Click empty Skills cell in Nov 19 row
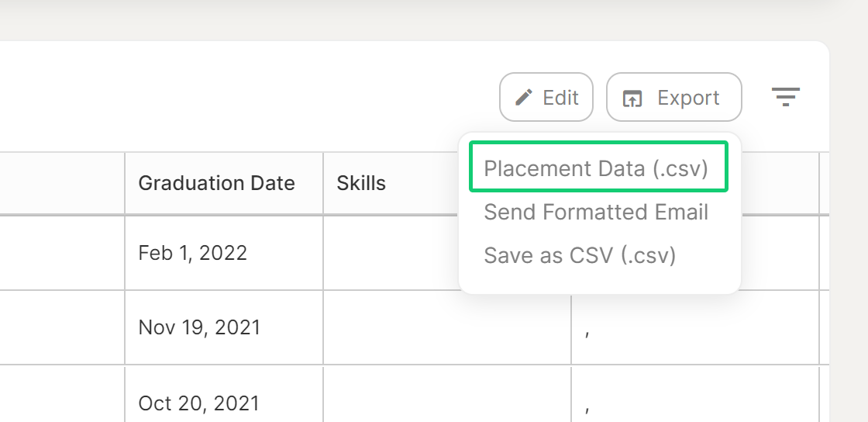This screenshot has height=422, width=868. (x=446, y=327)
